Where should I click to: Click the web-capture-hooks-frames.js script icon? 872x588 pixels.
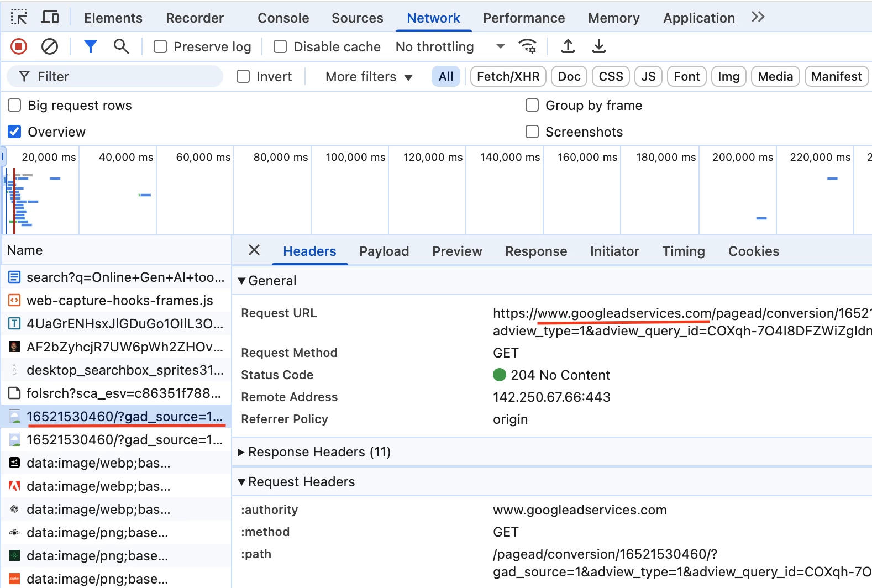coord(14,301)
